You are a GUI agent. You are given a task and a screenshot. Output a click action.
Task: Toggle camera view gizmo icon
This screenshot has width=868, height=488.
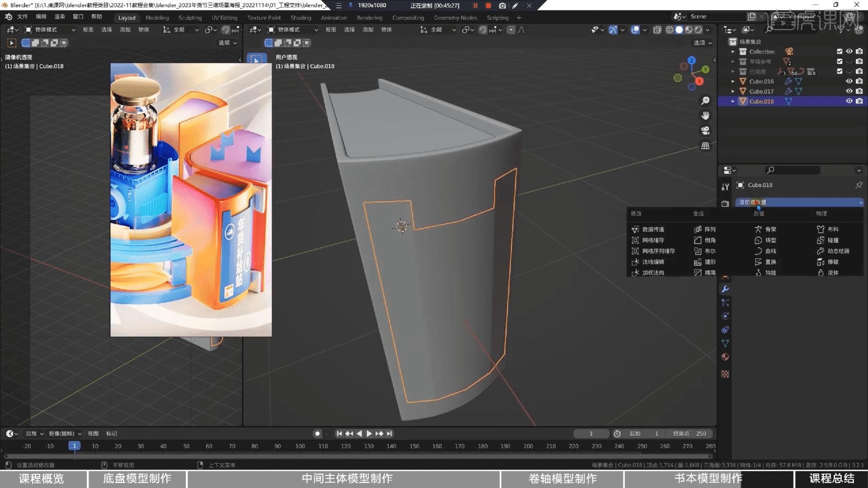(x=705, y=131)
